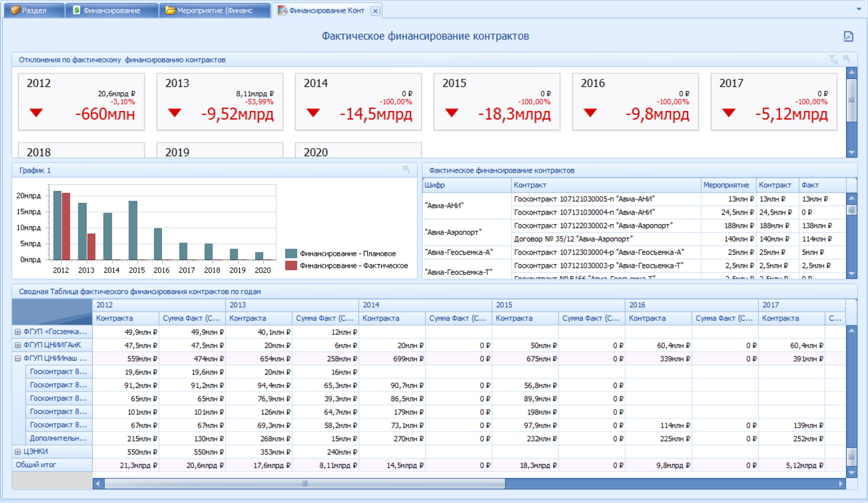Open the tab list dropdown arrow
Image resolution: width=868 pixels, height=503 pixels.
pos(859,9)
